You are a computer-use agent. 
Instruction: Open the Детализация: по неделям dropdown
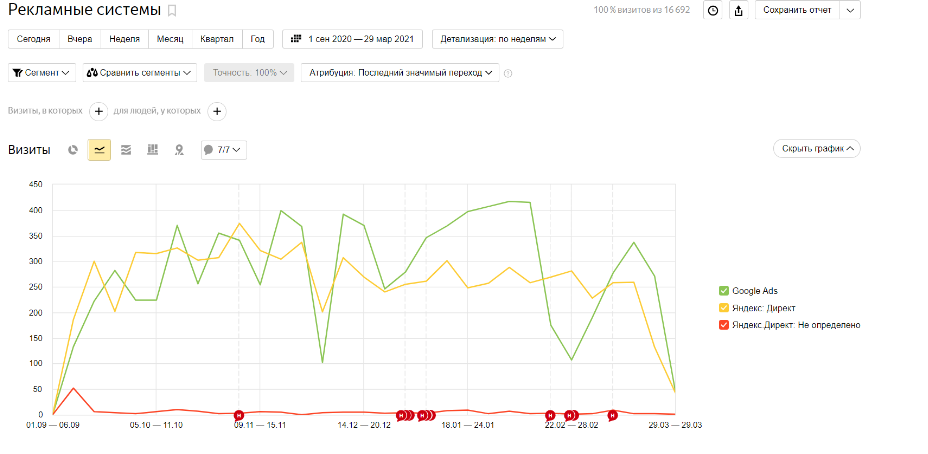[498, 39]
